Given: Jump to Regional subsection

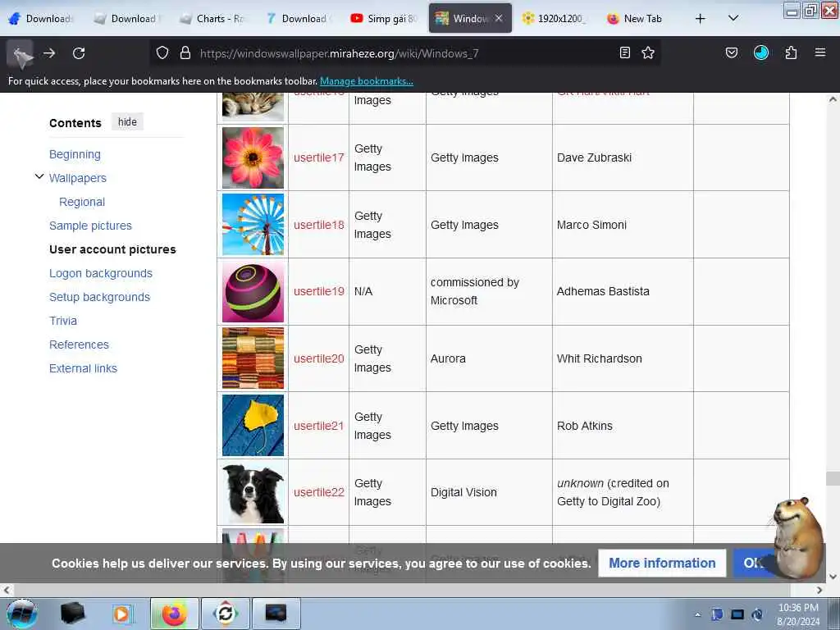Looking at the screenshot, I should (x=82, y=202).
